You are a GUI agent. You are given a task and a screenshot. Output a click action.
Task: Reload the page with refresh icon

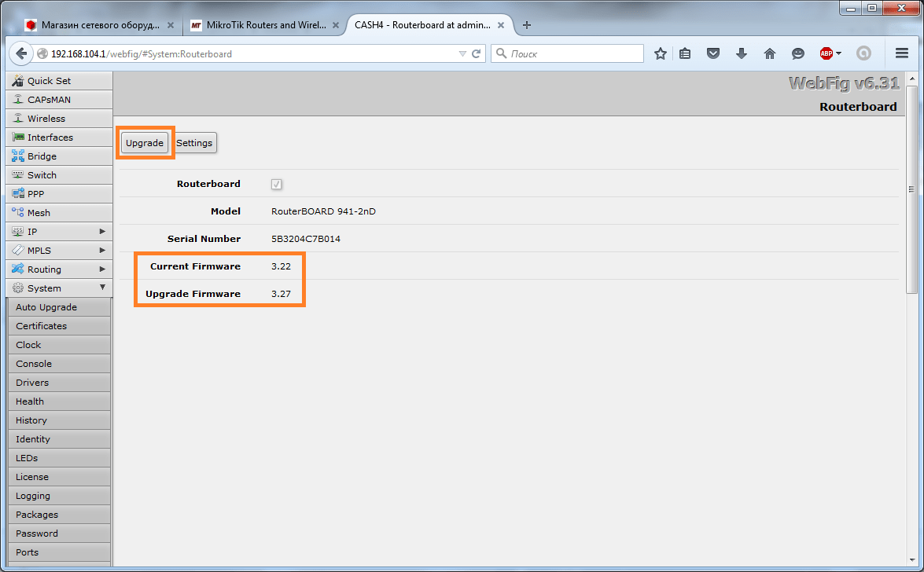pos(476,54)
